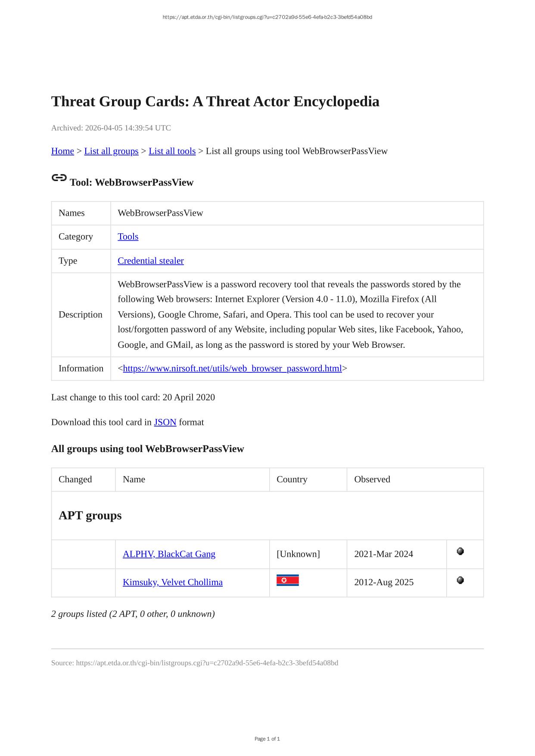The height and width of the screenshot is (756, 535).
Task: Open the Kimsuky, Velvet Chollima group
Action: coord(172,582)
